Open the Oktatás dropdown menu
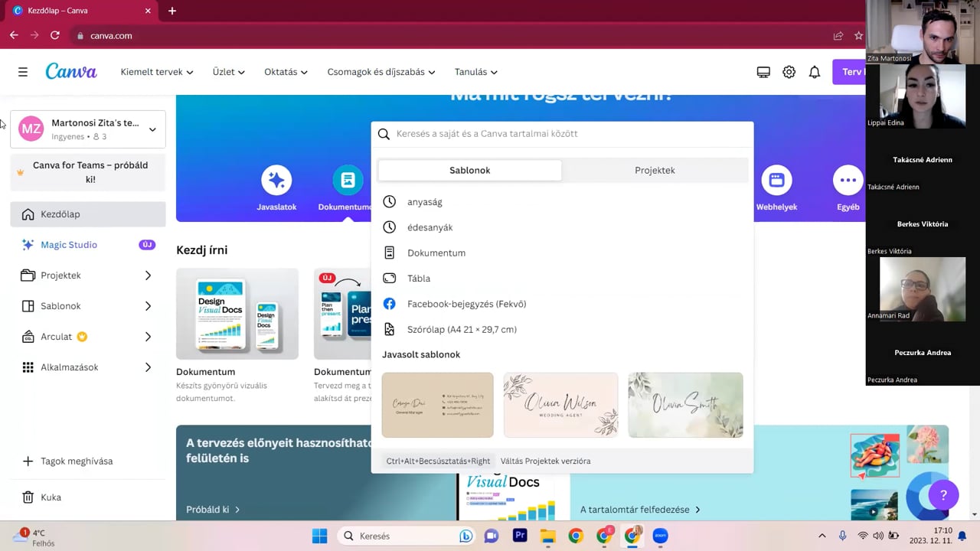The image size is (980, 551). click(286, 72)
